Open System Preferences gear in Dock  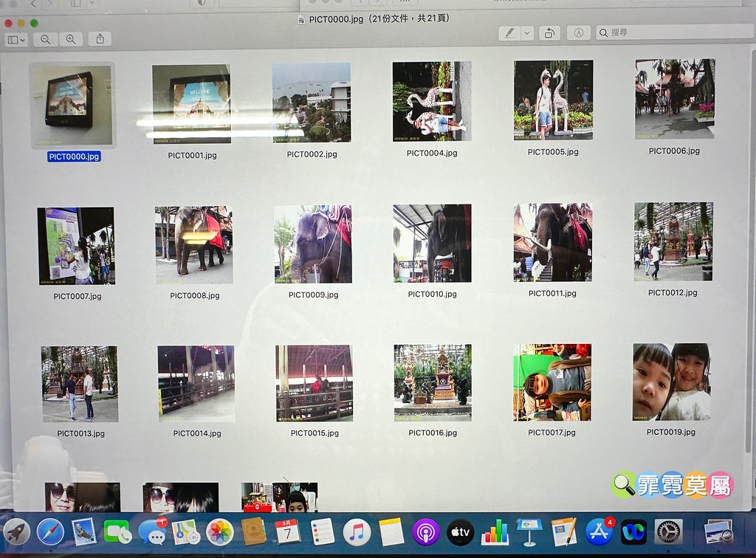(668, 531)
